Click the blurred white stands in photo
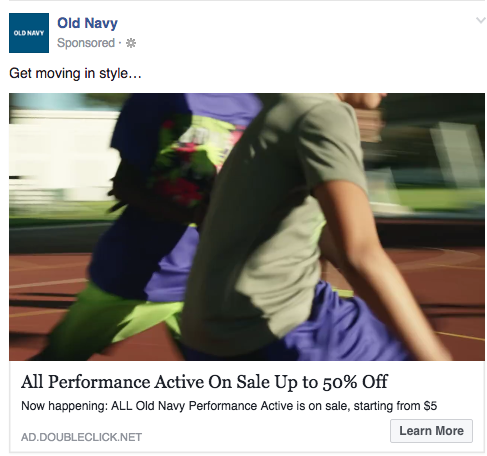487x456 pixels. (60, 153)
